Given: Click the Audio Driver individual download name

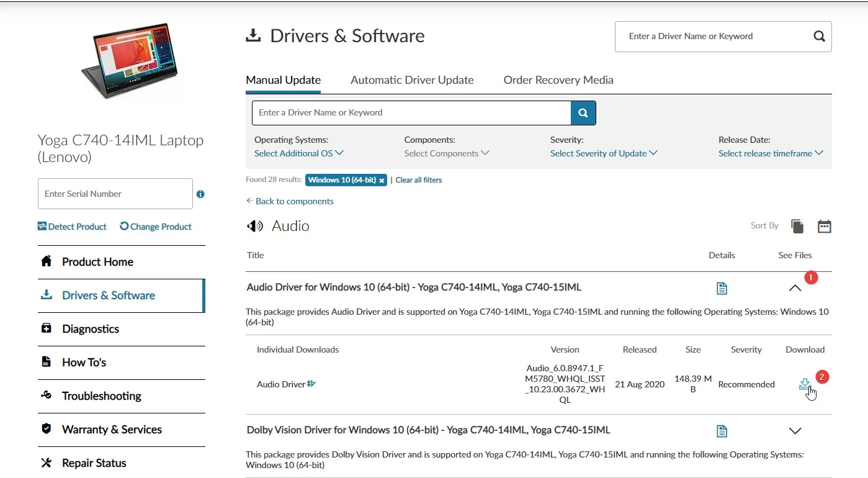Looking at the screenshot, I should point(281,384).
